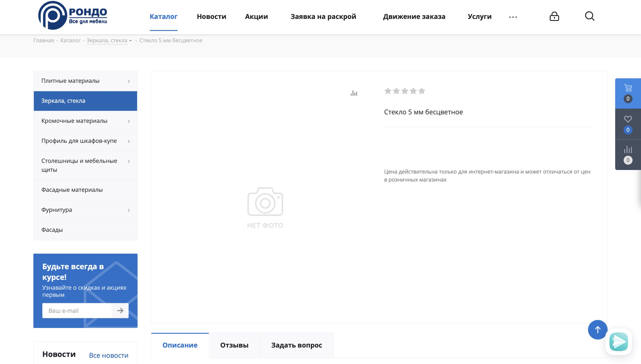Viewport: 641px width, 364px height.
Task: Click the Рондо logo
Action: 73,16
